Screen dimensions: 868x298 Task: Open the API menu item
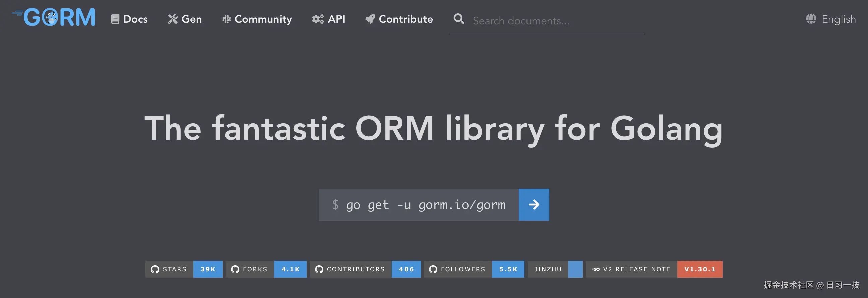(328, 19)
